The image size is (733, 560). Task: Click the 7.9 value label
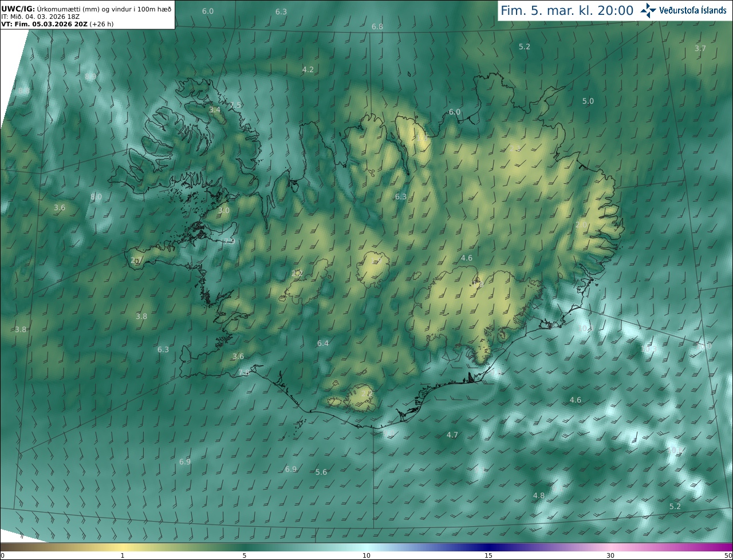230,242
